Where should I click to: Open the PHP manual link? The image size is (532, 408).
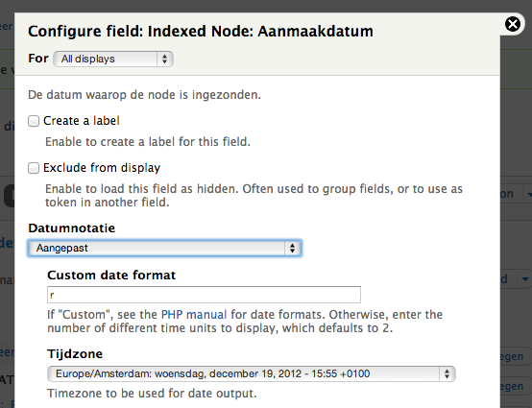pyautogui.click(x=194, y=314)
